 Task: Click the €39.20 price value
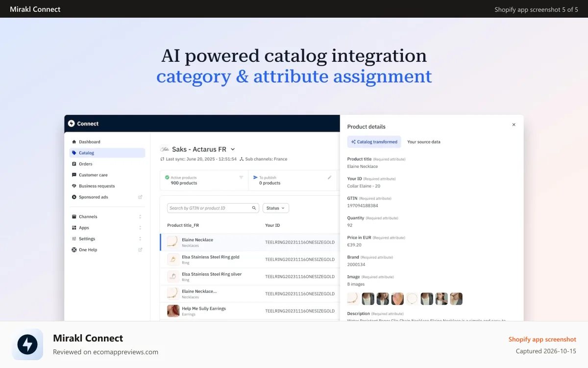354,245
